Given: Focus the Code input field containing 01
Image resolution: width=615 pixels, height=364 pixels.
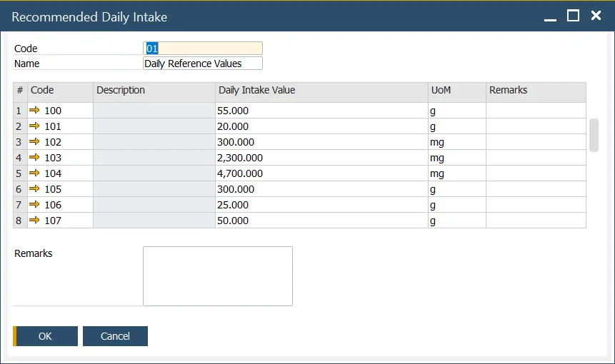Looking at the screenshot, I should click(x=203, y=49).
